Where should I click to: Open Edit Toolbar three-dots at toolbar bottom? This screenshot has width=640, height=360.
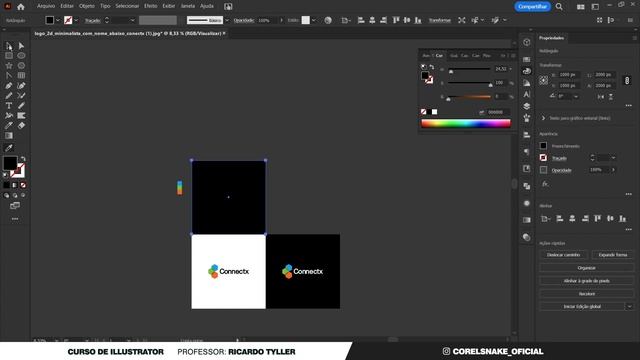tap(15, 219)
